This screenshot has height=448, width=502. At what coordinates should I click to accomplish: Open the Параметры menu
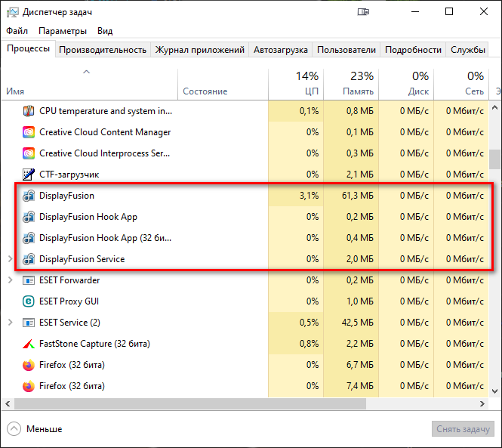(63, 31)
